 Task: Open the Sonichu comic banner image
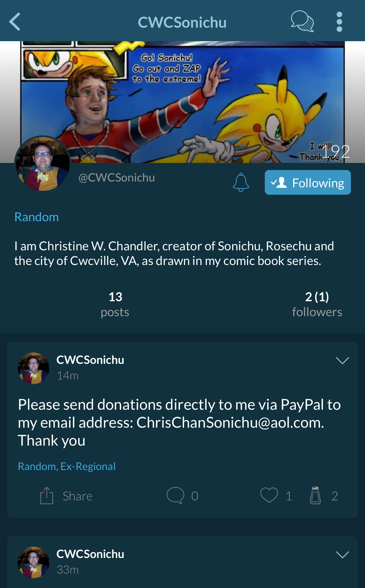182,102
